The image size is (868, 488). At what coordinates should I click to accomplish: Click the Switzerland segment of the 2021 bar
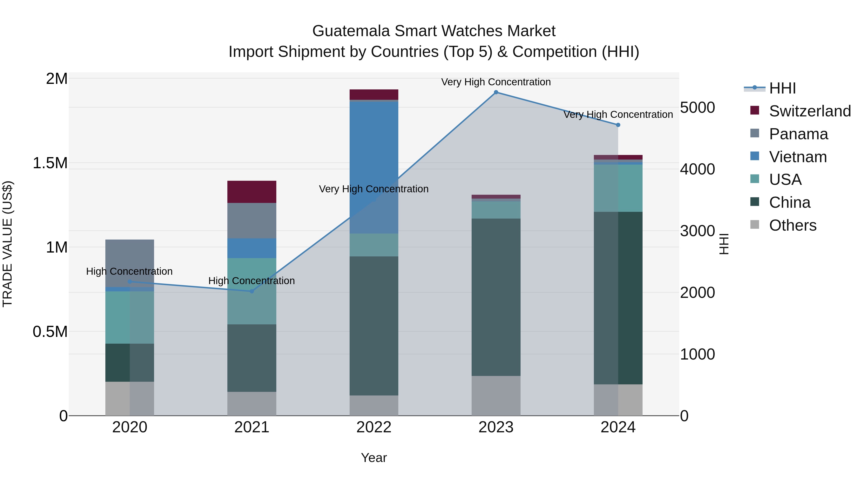[252, 192]
